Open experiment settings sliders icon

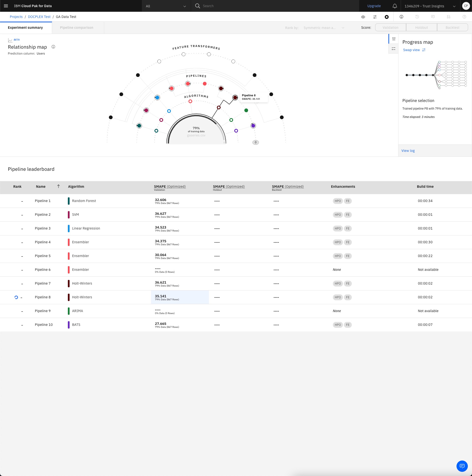[375, 17]
